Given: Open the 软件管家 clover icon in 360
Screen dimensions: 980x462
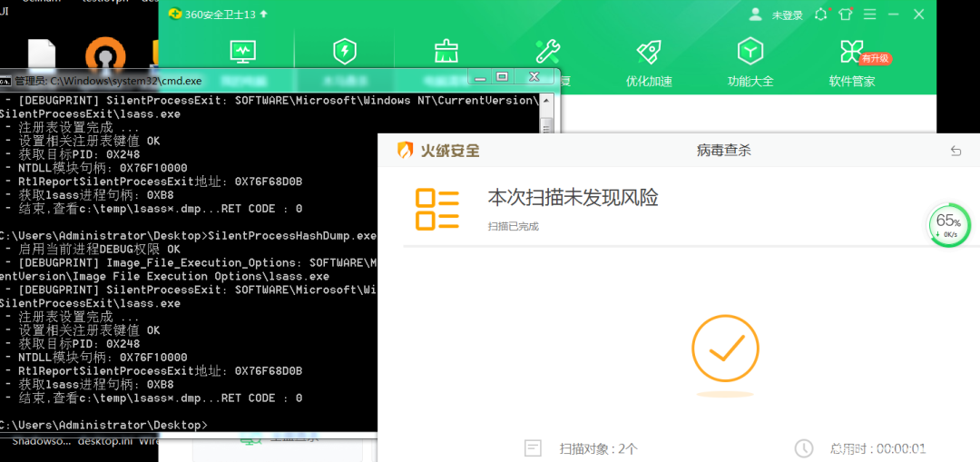Looking at the screenshot, I should [850, 51].
